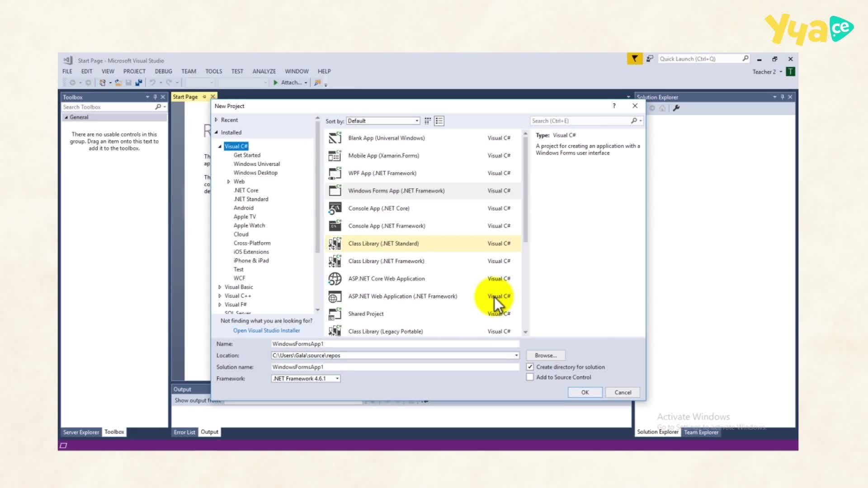Click OK to create the project
Viewport: 868px width, 488px height.
tap(585, 393)
